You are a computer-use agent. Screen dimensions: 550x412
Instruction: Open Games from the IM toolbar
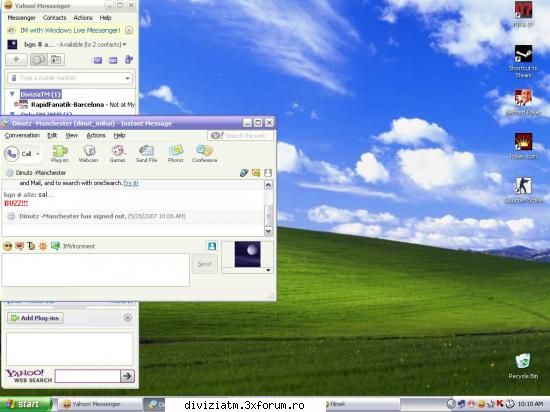pos(118,154)
